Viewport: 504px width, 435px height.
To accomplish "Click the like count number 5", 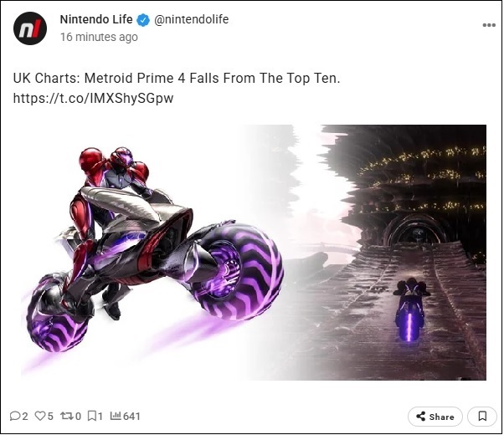I will point(50,416).
